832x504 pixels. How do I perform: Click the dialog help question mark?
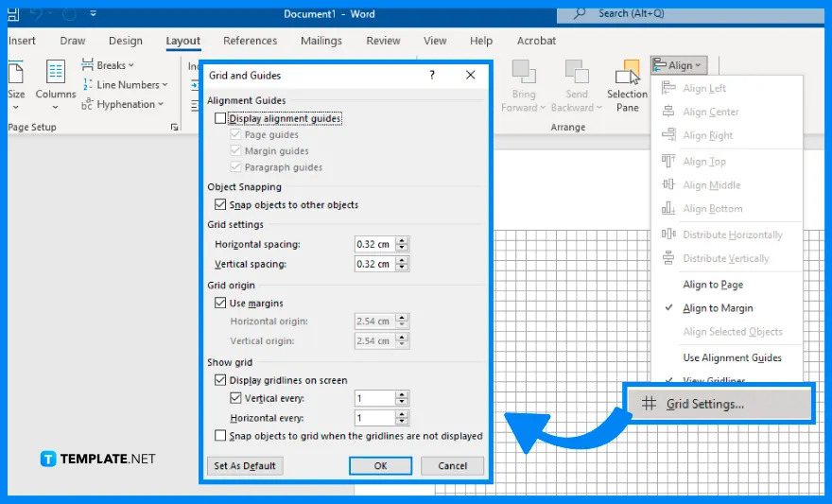432,75
